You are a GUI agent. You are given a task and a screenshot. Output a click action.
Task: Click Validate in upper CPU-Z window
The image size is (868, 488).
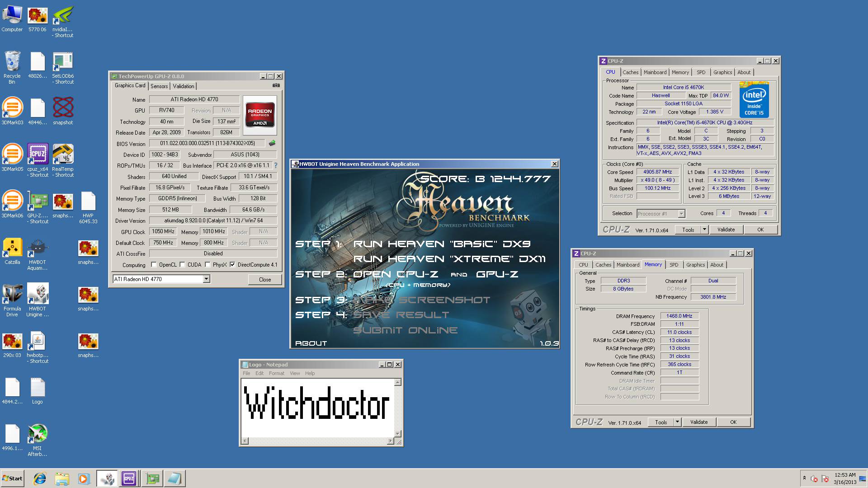pyautogui.click(x=726, y=230)
